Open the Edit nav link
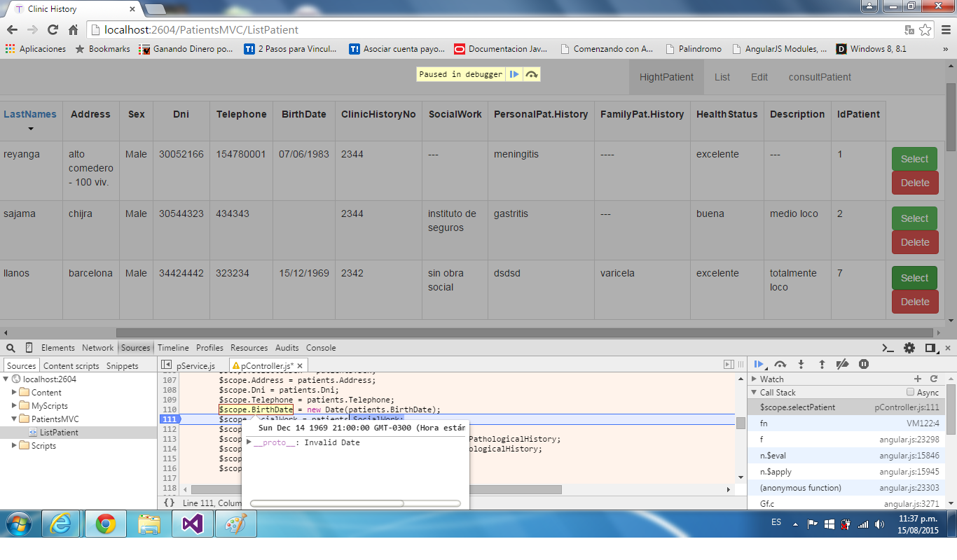 tap(759, 77)
